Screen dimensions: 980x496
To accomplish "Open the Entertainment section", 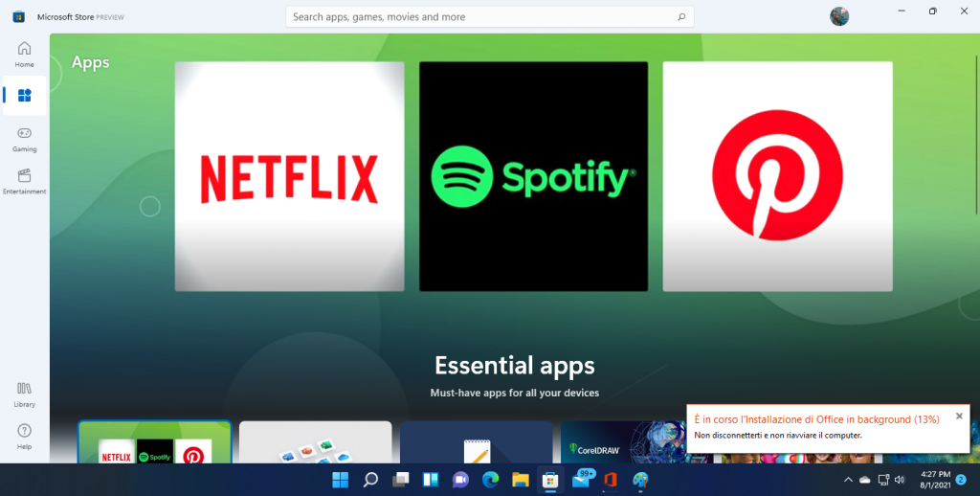I will coord(24,181).
